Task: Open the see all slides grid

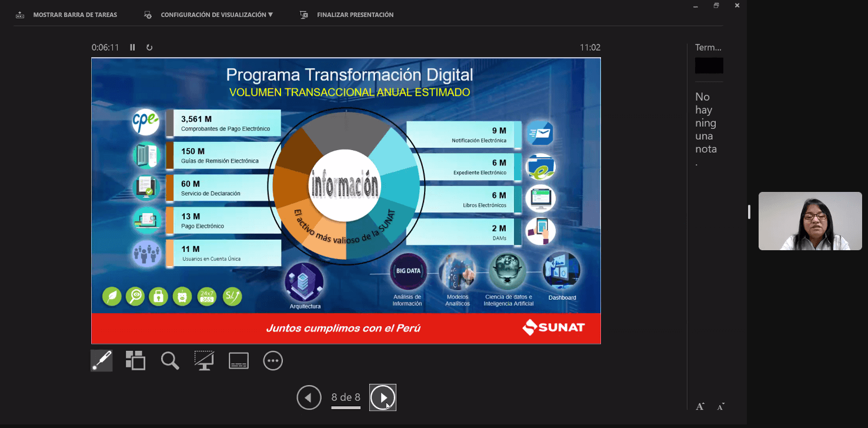Action: 135,360
